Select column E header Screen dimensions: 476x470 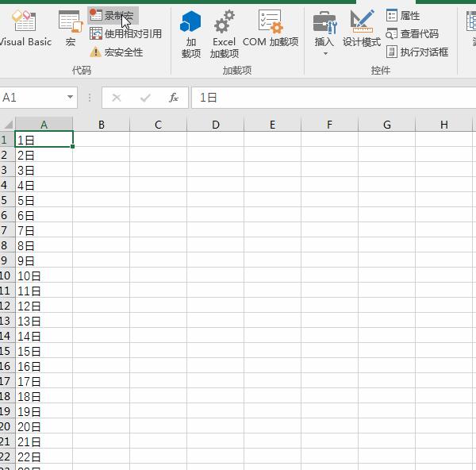click(x=272, y=125)
